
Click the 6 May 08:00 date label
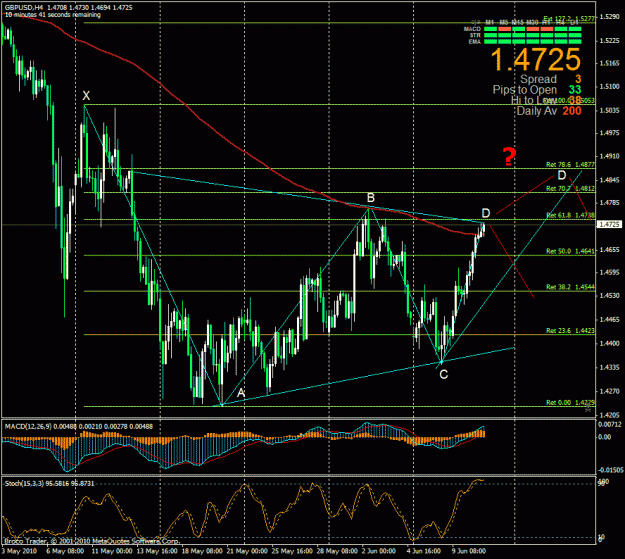65,551
